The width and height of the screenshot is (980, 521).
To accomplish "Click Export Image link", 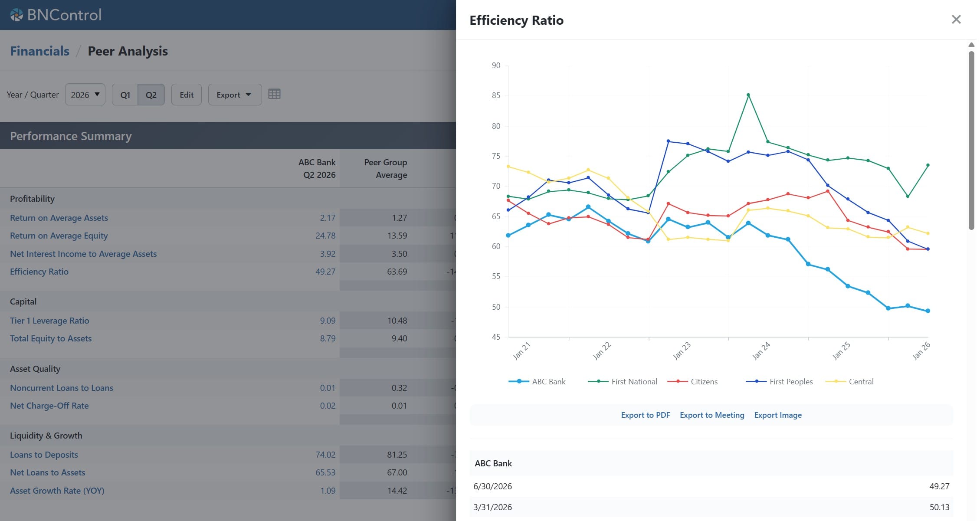I will coord(778,415).
